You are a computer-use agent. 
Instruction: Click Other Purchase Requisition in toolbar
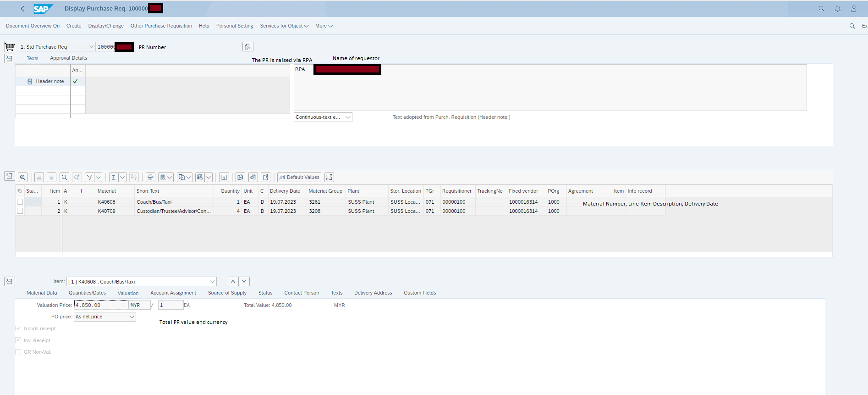point(161,26)
